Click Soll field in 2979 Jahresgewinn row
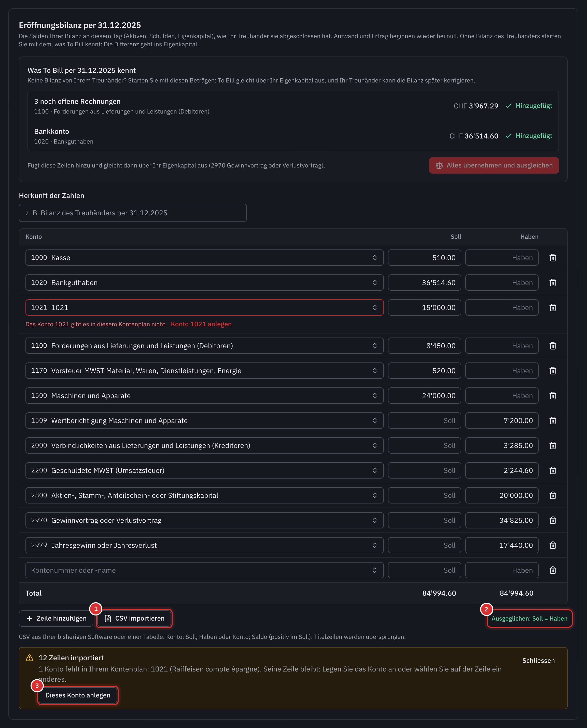This screenshot has height=728, width=587. (424, 545)
